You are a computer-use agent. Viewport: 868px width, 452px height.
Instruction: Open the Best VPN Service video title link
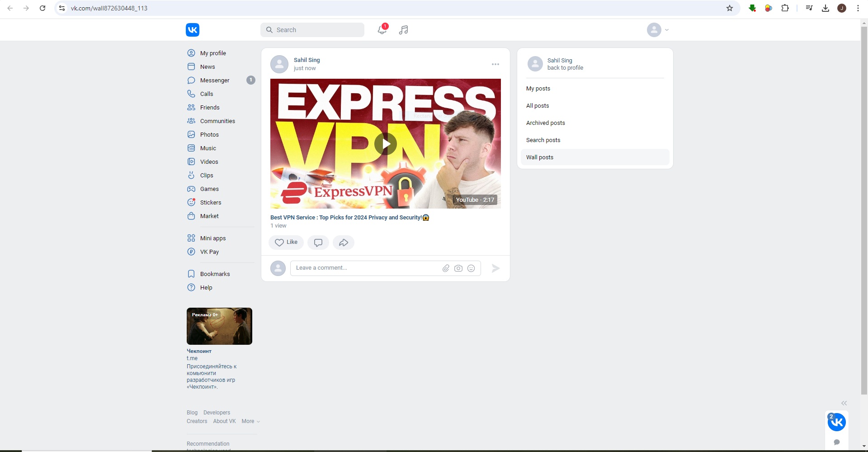349,218
